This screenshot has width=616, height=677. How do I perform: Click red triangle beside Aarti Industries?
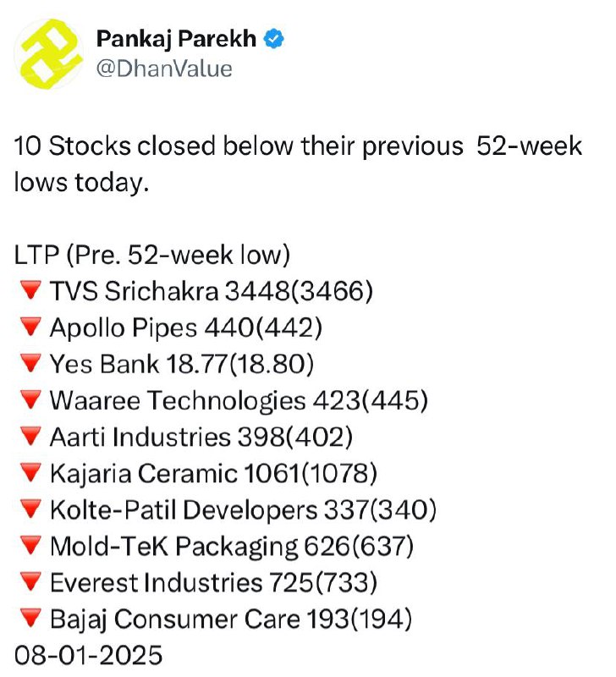[30, 435]
